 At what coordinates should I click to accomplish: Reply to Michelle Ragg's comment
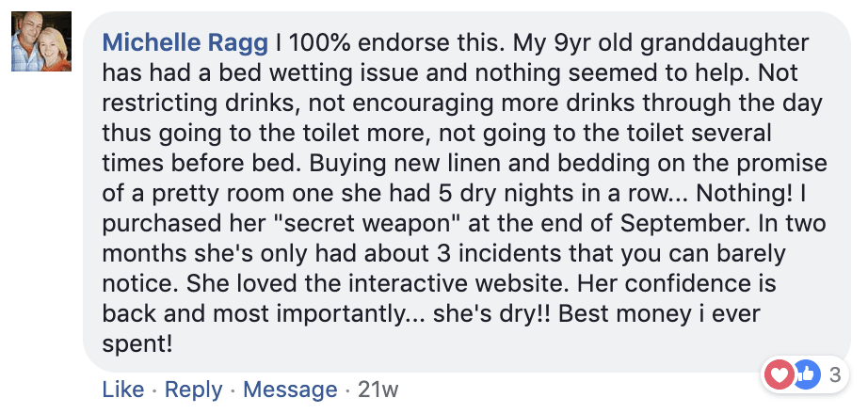pyautogui.click(x=193, y=390)
